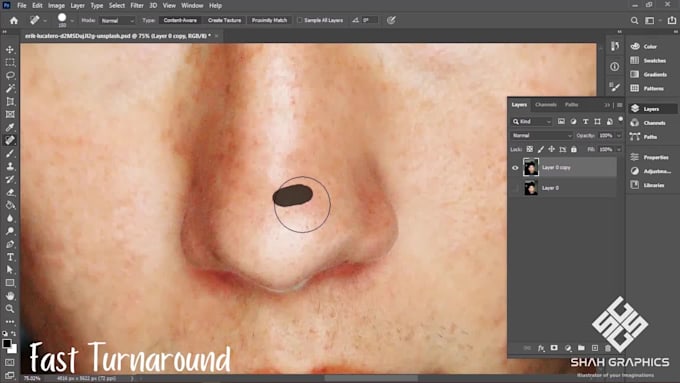Viewport: 680px width, 383px height.
Task: Select the Brush tool in the toolbar
Action: 10,154
